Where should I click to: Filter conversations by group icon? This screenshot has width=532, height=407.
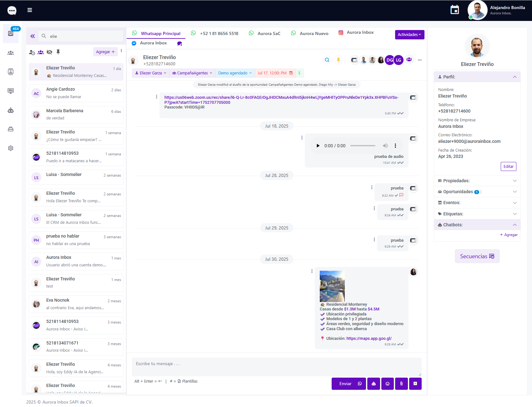tap(41, 52)
